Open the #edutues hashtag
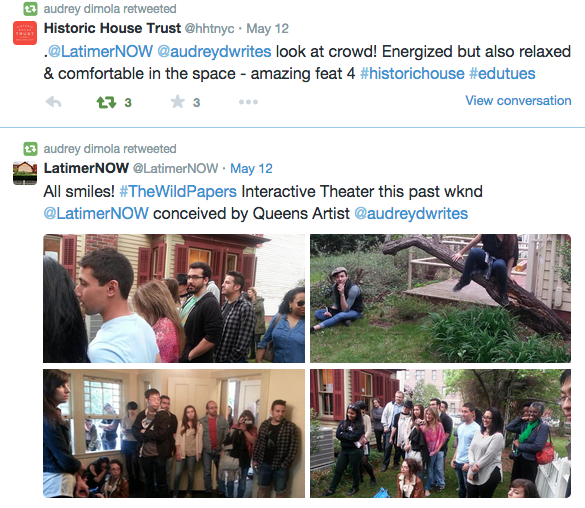This screenshot has width=585, height=508. pyautogui.click(x=502, y=73)
